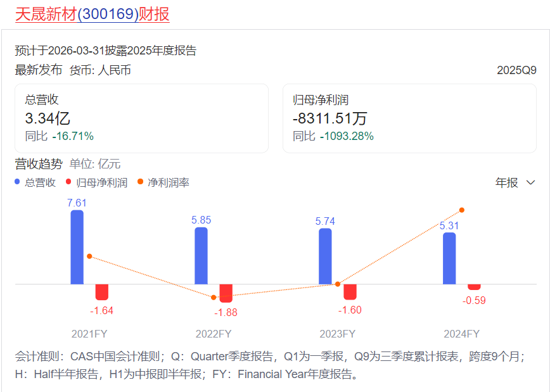This screenshot has height=392, width=550.
Task: Select the 2023FY blue revenue bar
Action: point(325,256)
